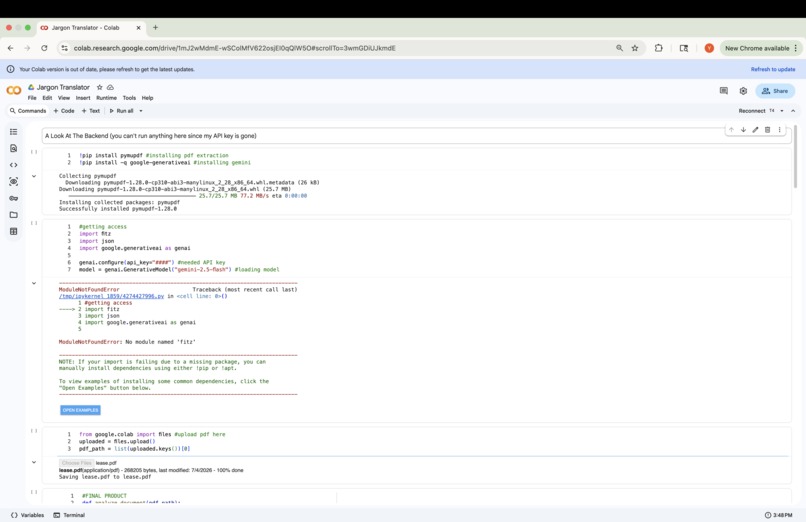Open the Terminal panel at the bottom
The image size is (806, 522).
[x=69, y=515]
